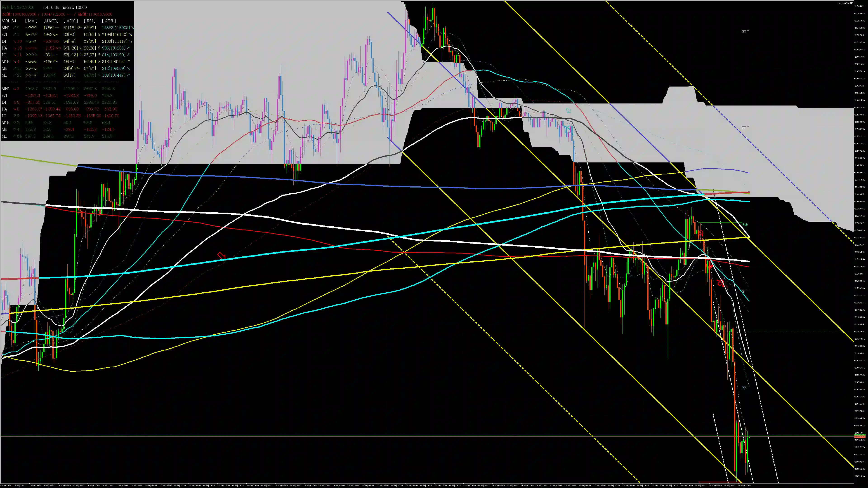Click the VOL:34 indicator text
The width and height of the screenshot is (868, 488).
9,21
